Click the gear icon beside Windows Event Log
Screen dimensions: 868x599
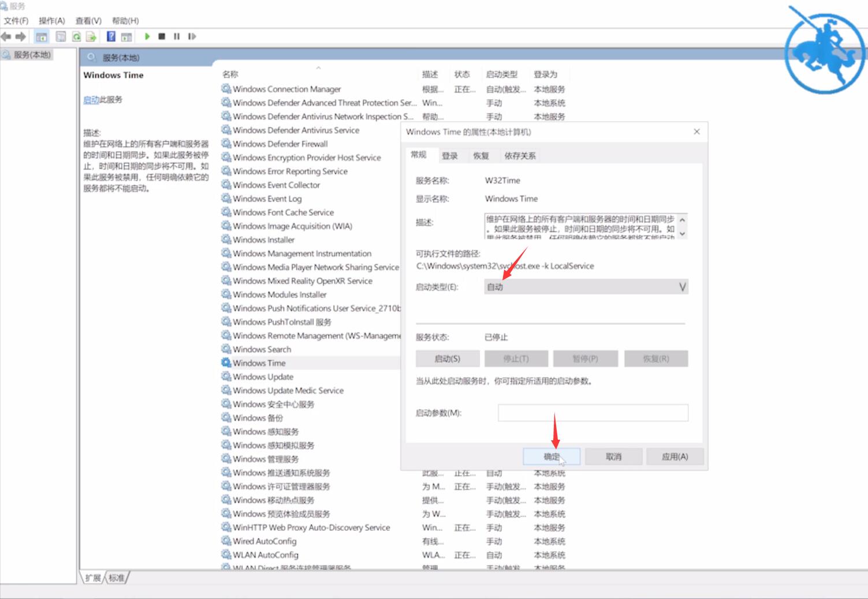226,198
